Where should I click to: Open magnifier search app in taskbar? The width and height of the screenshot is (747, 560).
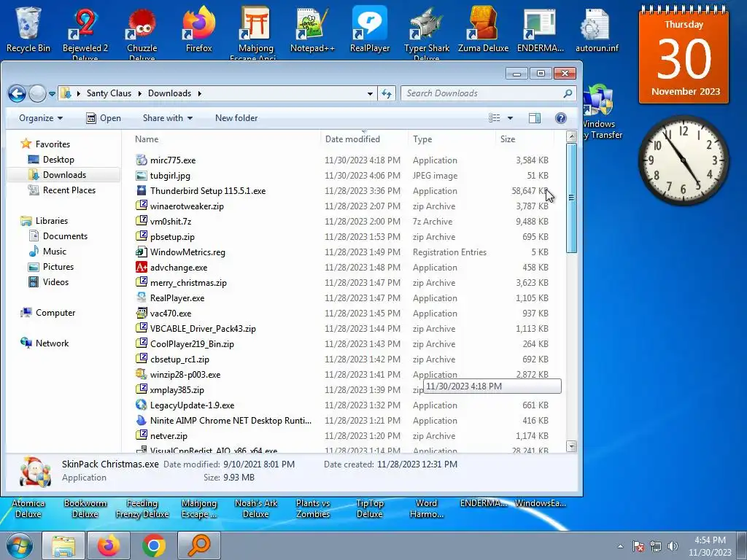tap(198, 545)
